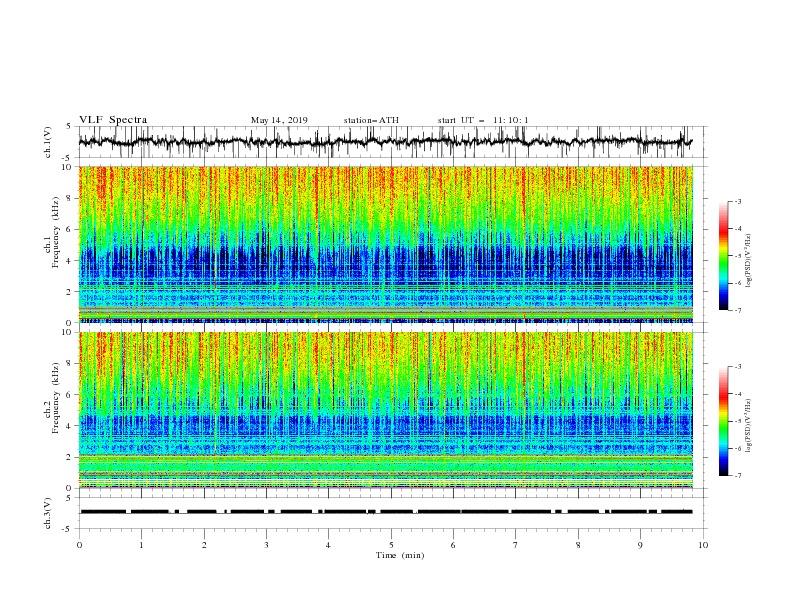Viewport: 792px width, 612px height.
Task: Click the 'station=ATH' header label
Action: (371, 120)
